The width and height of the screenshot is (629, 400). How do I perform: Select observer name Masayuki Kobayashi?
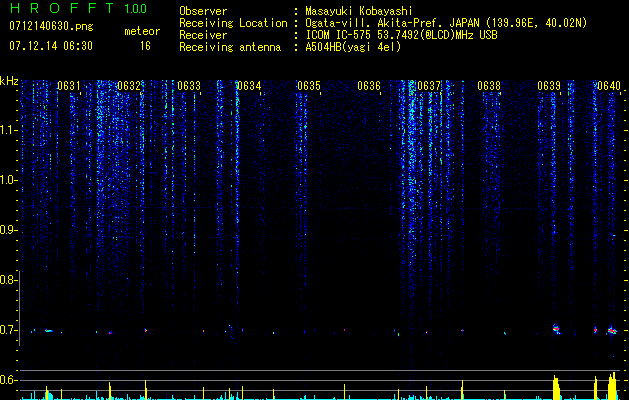[x=359, y=11]
